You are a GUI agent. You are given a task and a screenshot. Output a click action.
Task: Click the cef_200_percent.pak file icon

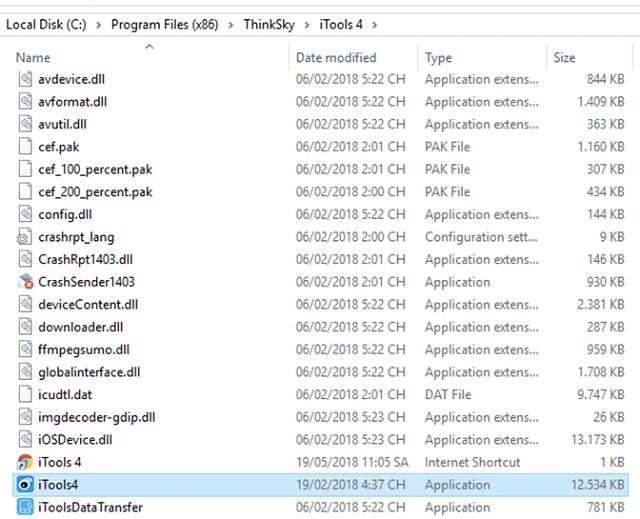(25, 191)
